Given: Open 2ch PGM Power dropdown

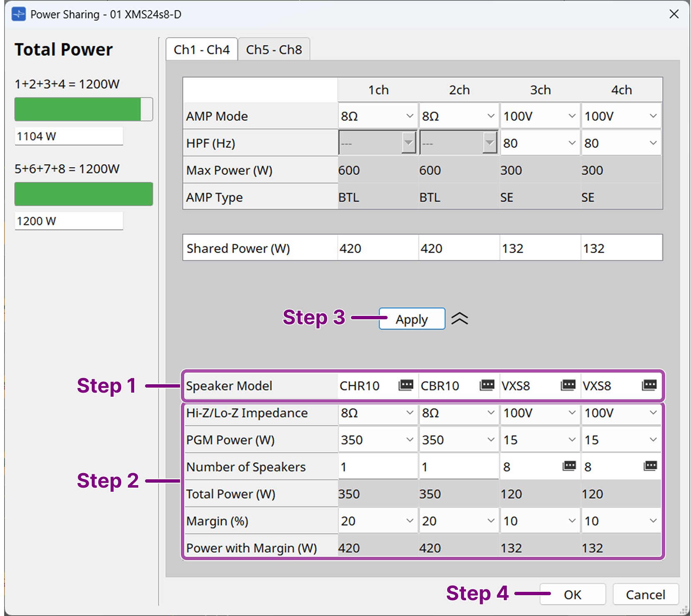Looking at the screenshot, I should (x=459, y=440).
